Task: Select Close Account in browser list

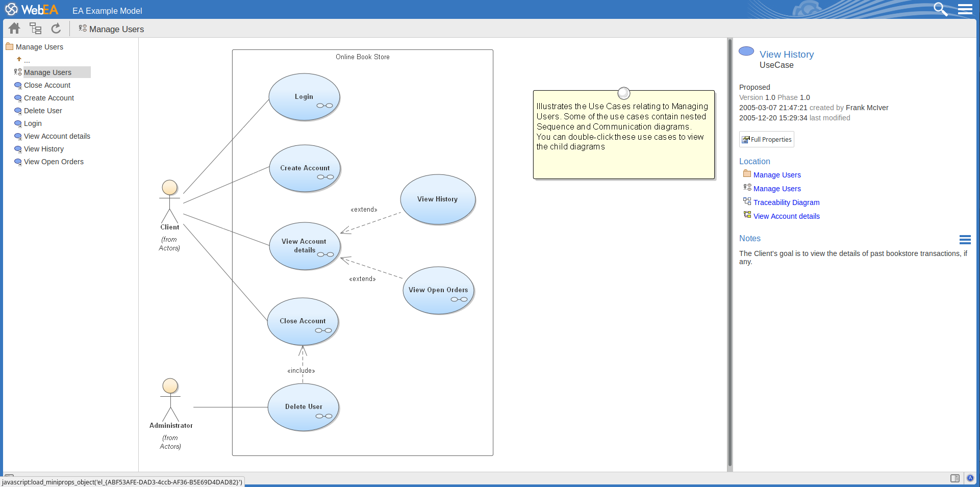Action: tap(47, 85)
